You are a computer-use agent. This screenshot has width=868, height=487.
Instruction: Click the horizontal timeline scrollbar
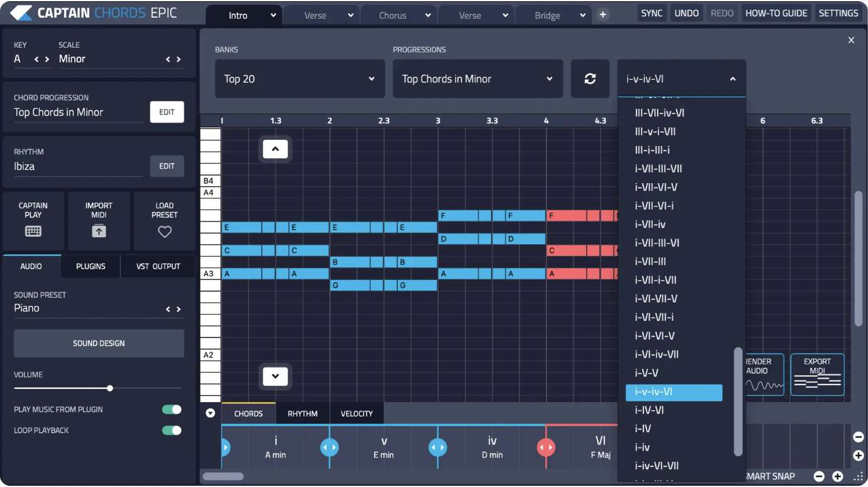click(223, 477)
